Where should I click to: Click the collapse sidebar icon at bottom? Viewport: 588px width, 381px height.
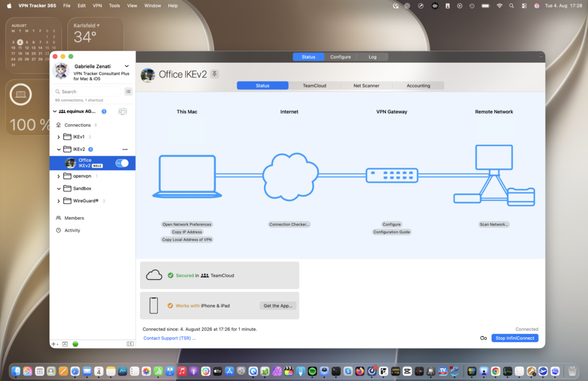point(130,344)
